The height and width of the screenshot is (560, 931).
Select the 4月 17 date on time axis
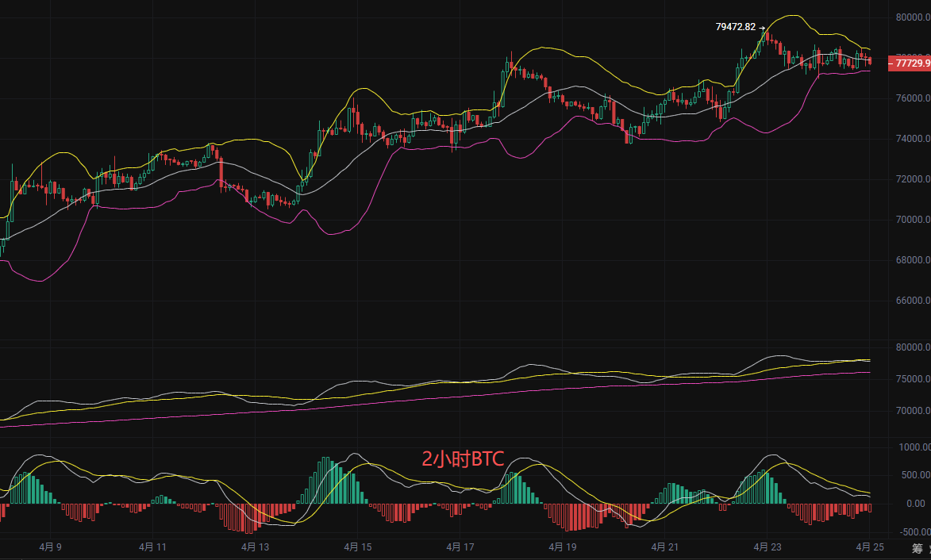[460, 547]
